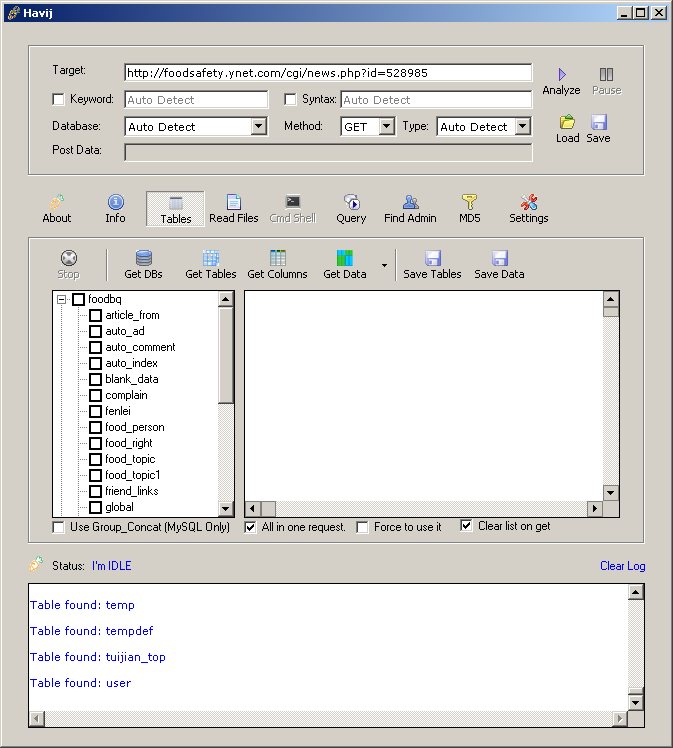This screenshot has width=673, height=748.
Task: Click the Get DBs database icon
Action: tap(144, 258)
